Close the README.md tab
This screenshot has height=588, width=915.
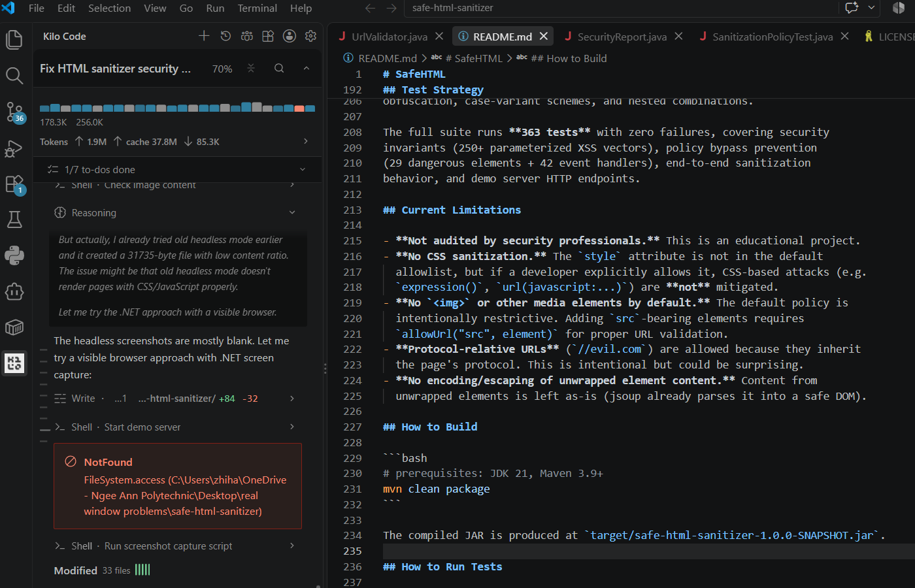click(x=543, y=37)
